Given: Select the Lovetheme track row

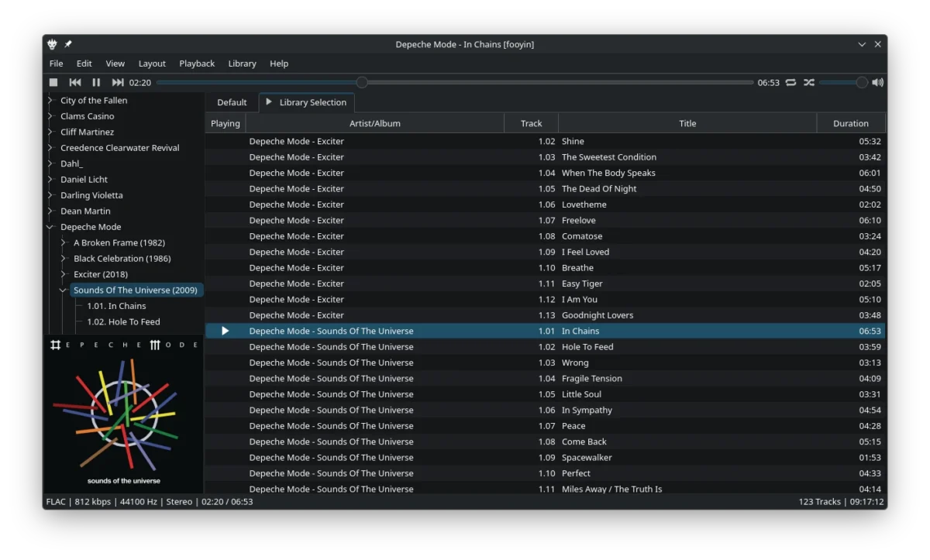Looking at the screenshot, I should [546, 204].
